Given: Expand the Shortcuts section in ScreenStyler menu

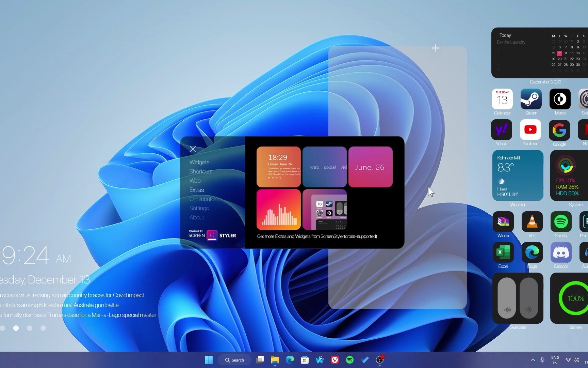Looking at the screenshot, I should 201,171.
